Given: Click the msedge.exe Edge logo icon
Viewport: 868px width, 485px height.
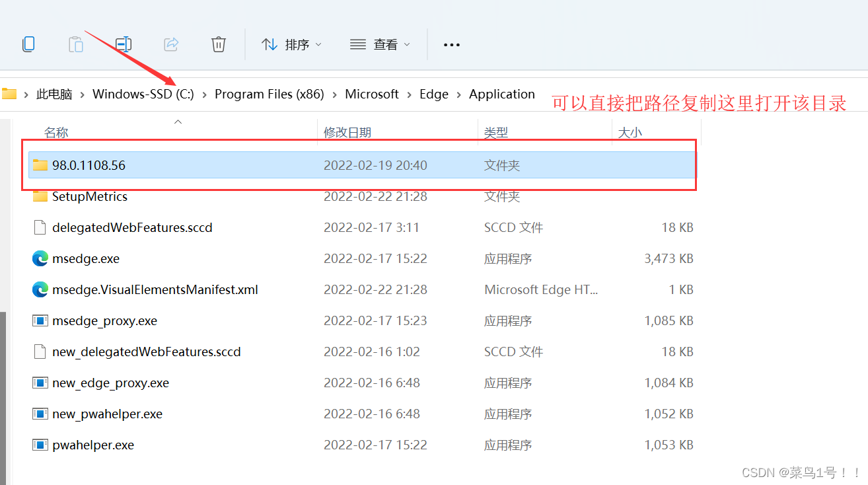Looking at the screenshot, I should tap(40, 258).
